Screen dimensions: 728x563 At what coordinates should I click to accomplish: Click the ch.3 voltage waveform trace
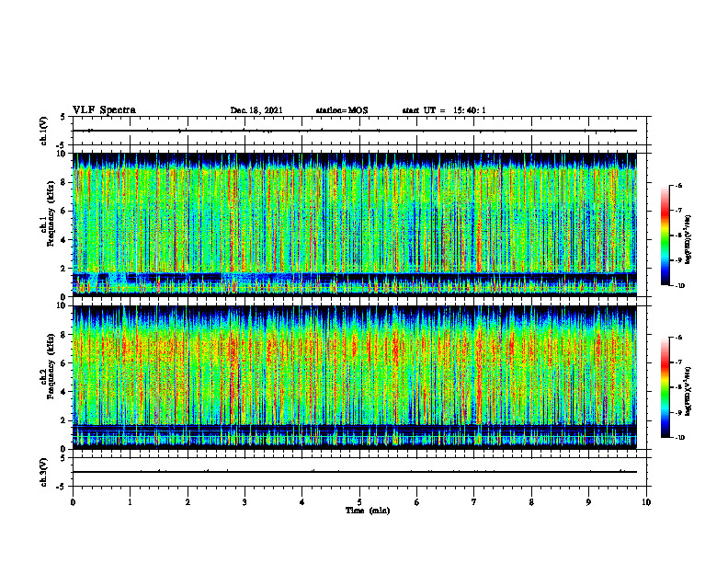point(355,472)
